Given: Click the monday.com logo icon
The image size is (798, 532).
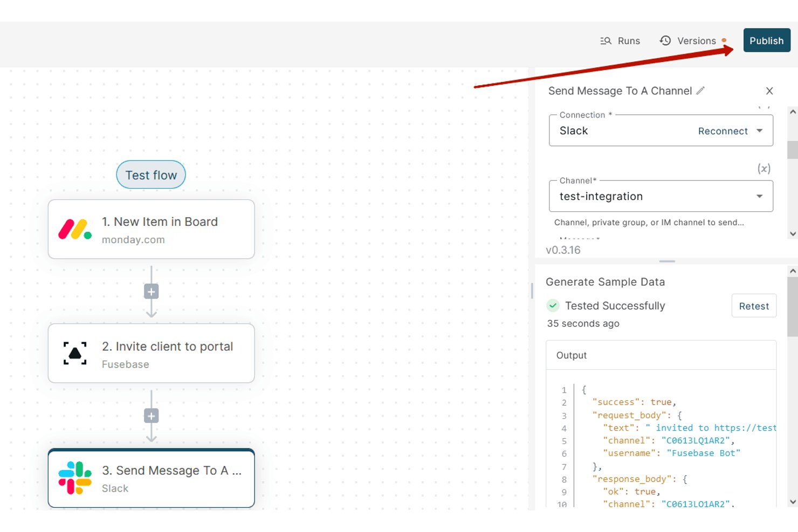Looking at the screenshot, I should click(x=75, y=229).
